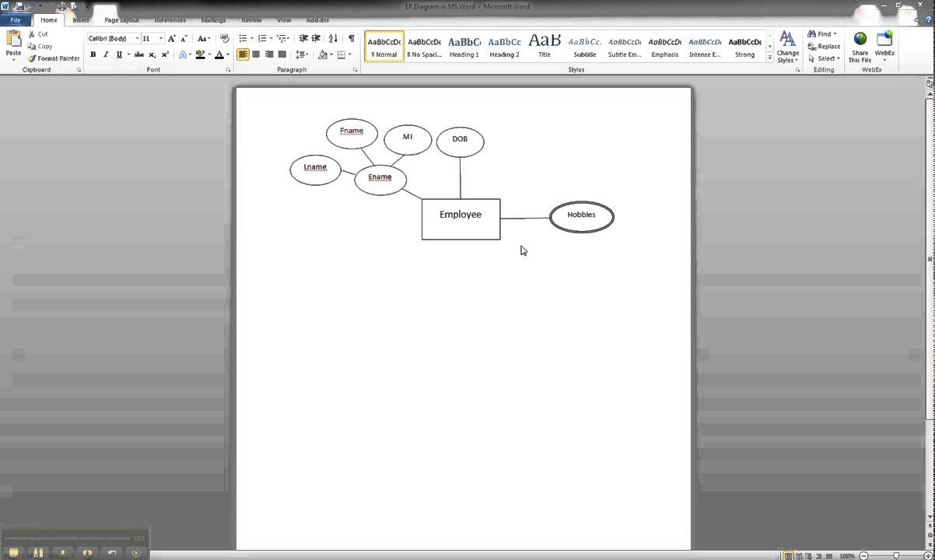Image resolution: width=935 pixels, height=560 pixels.
Task: Open the Borders dropdown arrow
Action: 350,54
